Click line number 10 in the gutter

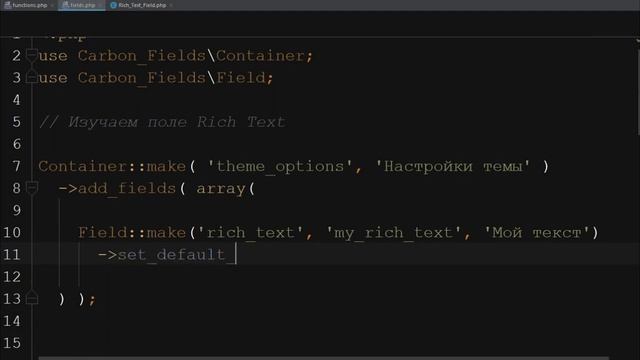point(12,232)
